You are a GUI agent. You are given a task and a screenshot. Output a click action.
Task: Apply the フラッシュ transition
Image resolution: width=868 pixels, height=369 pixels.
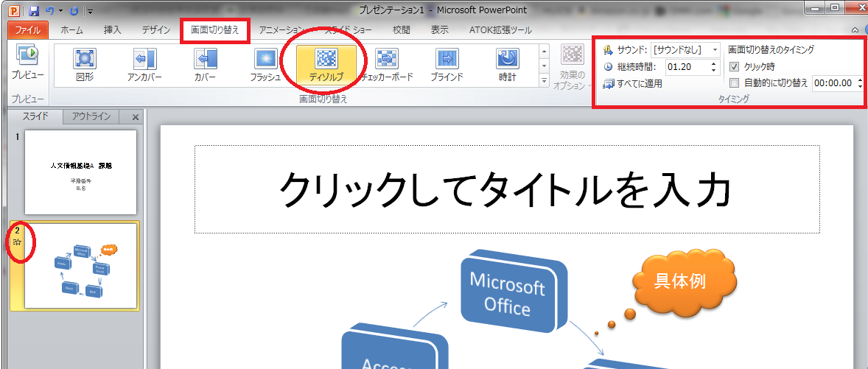pyautogui.click(x=265, y=66)
